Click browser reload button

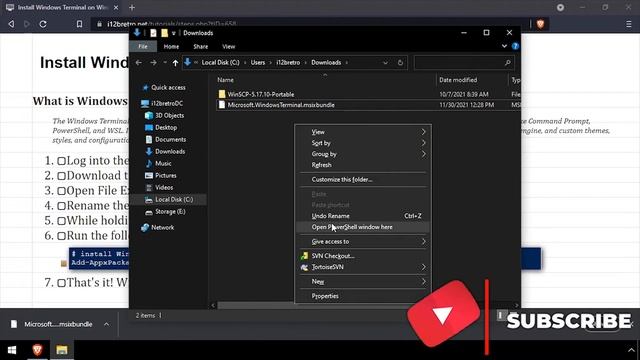tap(42, 24)
